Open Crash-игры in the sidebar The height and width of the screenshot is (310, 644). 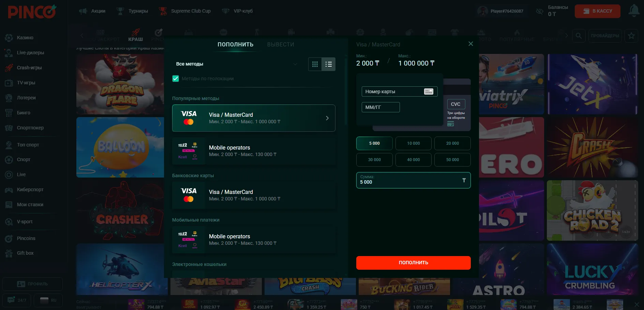pyautogui.click(x=29, y=68)
